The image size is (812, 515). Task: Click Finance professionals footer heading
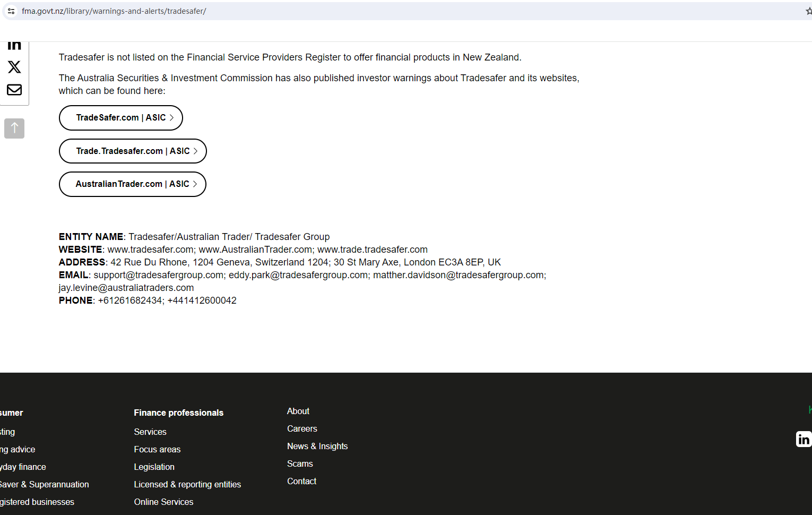point(178,413)
